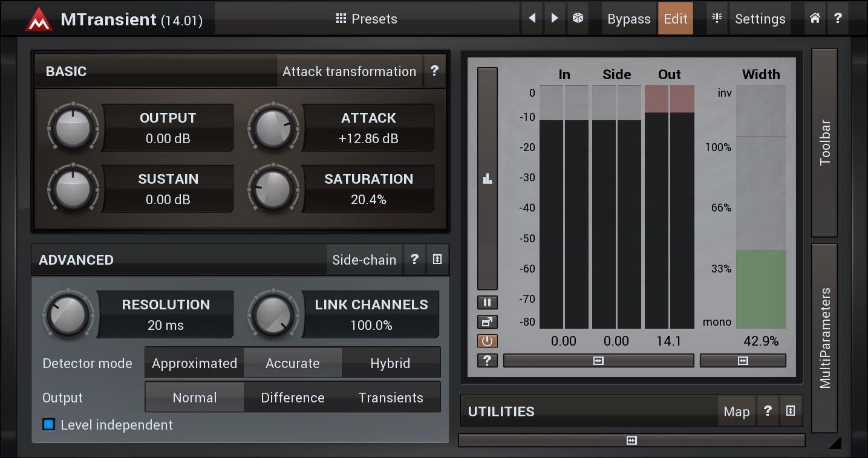Image resolution: width=868 pixels, height=458 pixels.
Task: Pause the meters display
Action: point(487,303)
